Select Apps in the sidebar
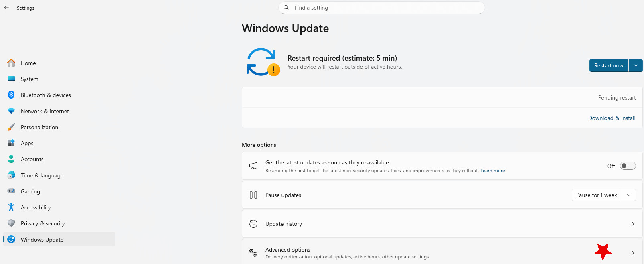 tap(59, 143)
